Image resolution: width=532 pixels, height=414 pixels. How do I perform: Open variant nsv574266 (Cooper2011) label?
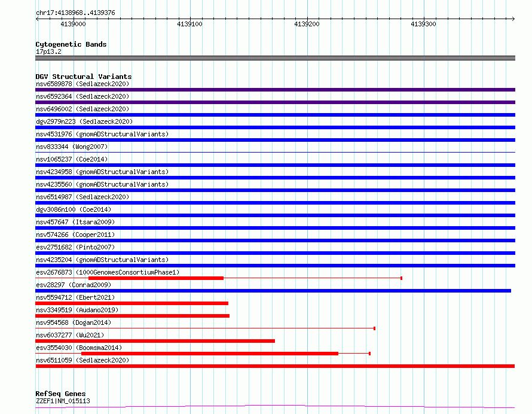tap(75, 235)
